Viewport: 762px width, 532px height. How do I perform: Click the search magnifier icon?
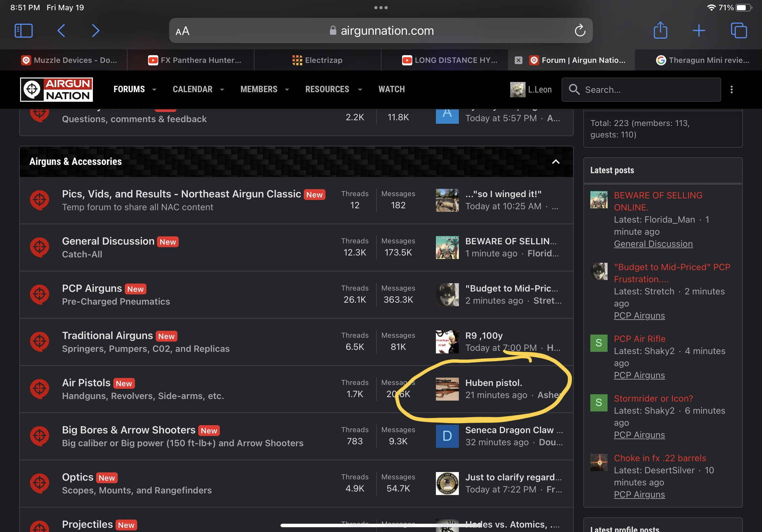click(574, 90)
